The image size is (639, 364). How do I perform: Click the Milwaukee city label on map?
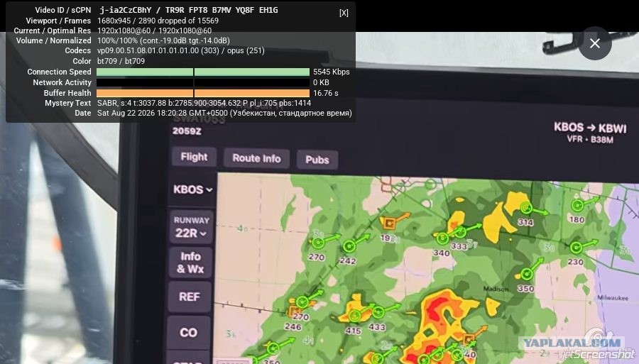click(x=613, y=297)
